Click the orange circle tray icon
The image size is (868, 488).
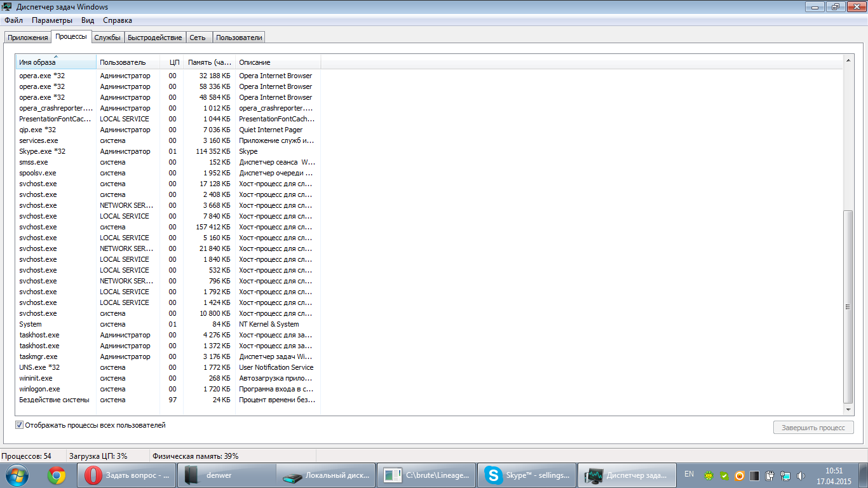(739, 475)
